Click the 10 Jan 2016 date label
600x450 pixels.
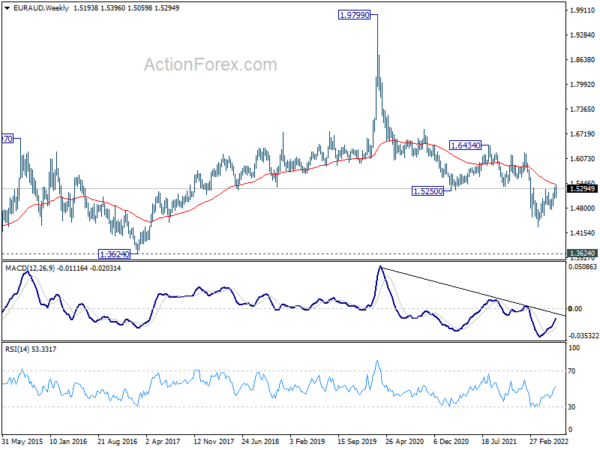click(68, 441)
